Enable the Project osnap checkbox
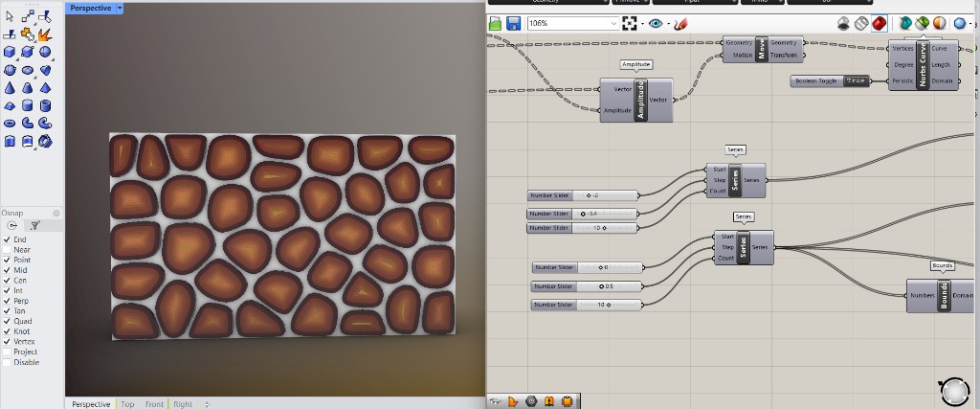 (7, 352)
